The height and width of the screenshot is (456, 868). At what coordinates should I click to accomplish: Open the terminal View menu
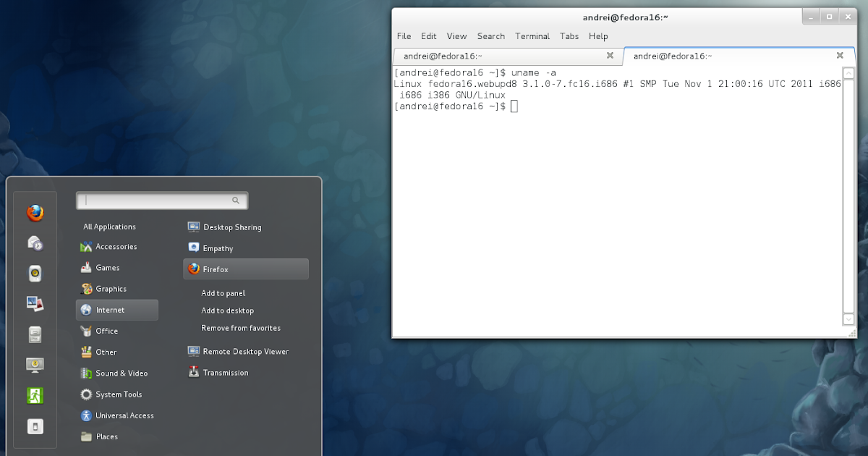tap(456, 36)
